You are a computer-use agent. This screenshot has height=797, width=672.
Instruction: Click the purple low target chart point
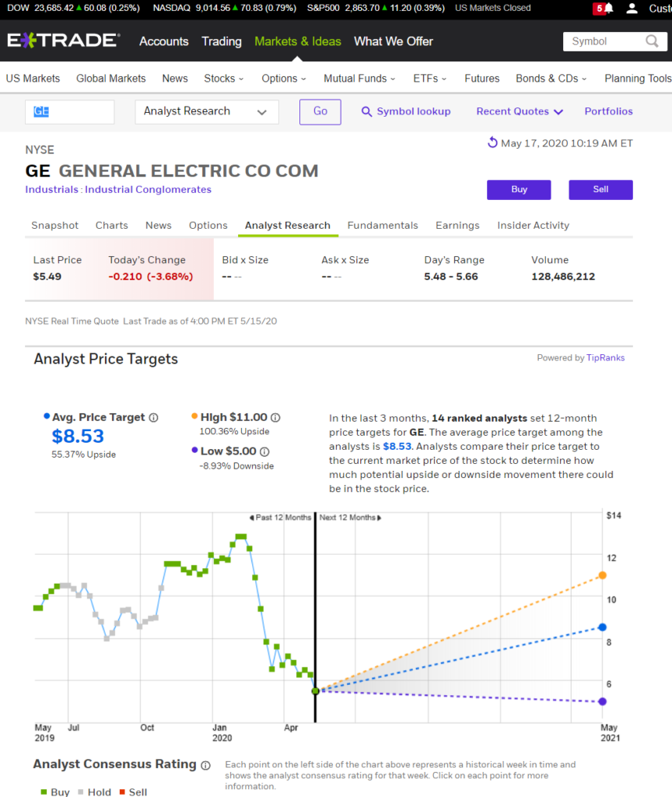pyautogui.click(x=603, y=701)
